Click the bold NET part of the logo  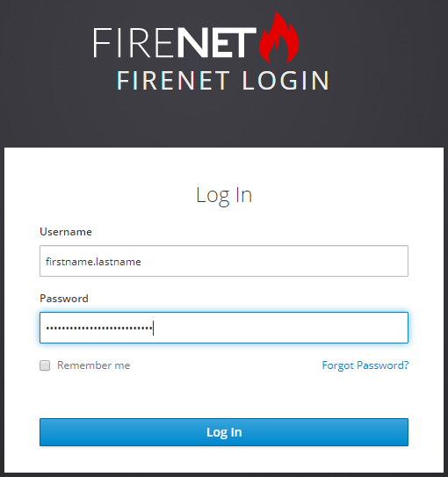click(x=217, y=42)
